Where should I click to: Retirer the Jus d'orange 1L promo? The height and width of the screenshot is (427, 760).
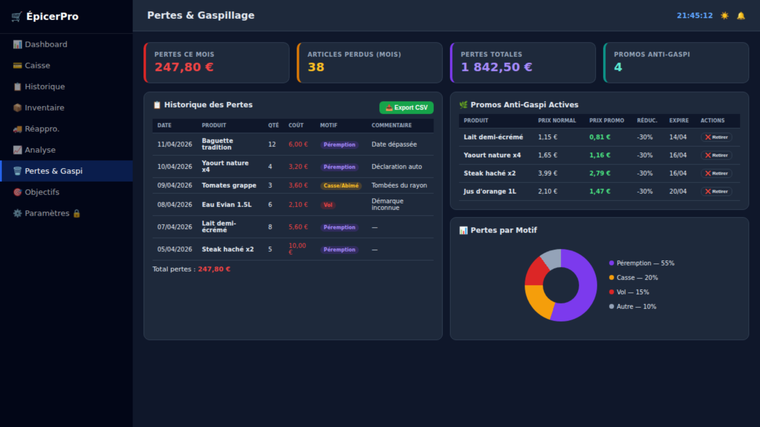click(x=716, y=191)
